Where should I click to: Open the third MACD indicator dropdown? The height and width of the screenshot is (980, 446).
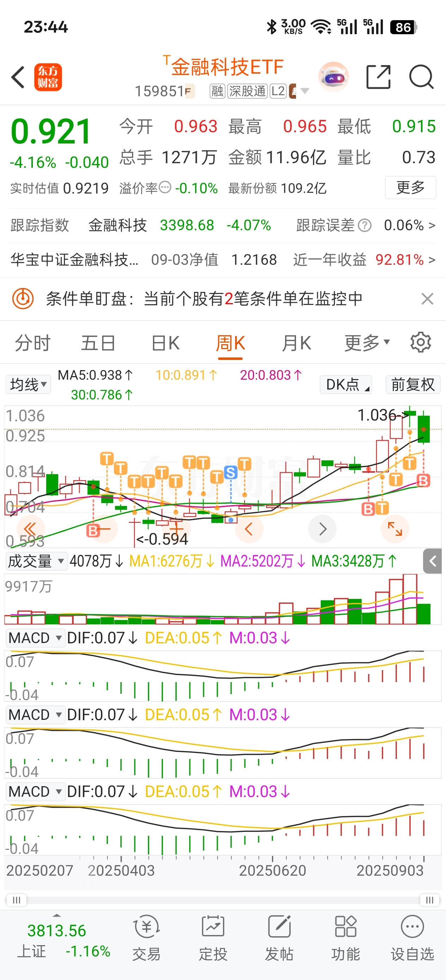click(x=35, y=792)
